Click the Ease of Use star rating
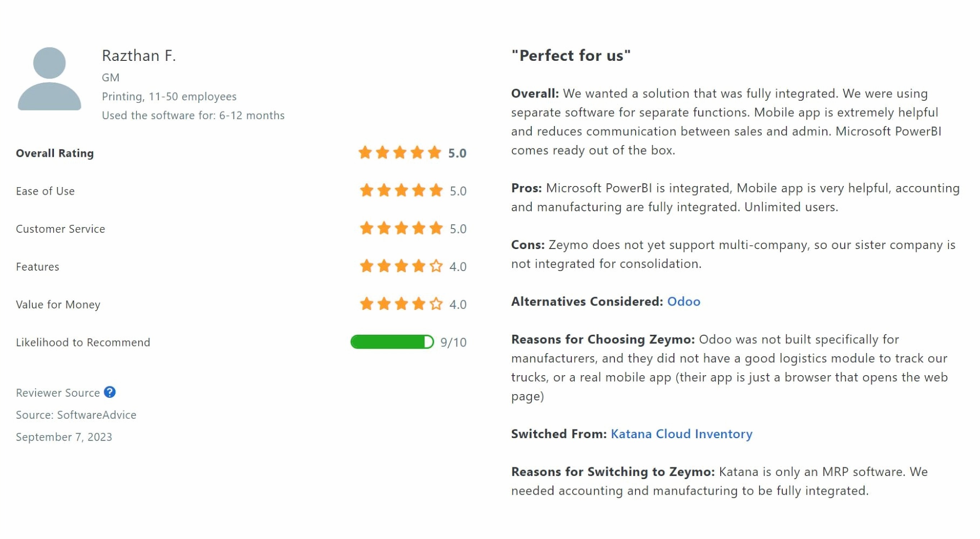The width and height of the screenshot is (980, 539). pos(401,190)
